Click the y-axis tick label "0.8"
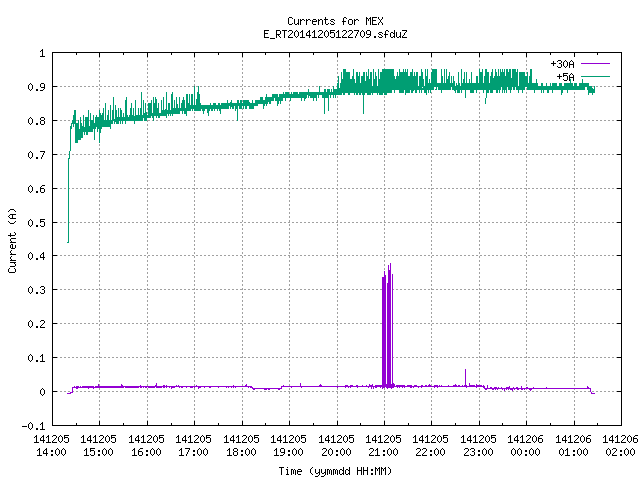 click(36, 121)
